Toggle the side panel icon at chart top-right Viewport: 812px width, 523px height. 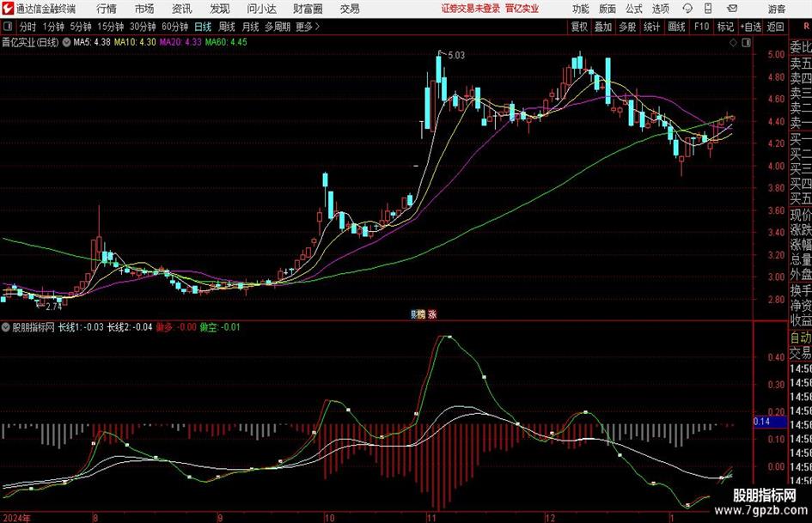click(746, 43)
